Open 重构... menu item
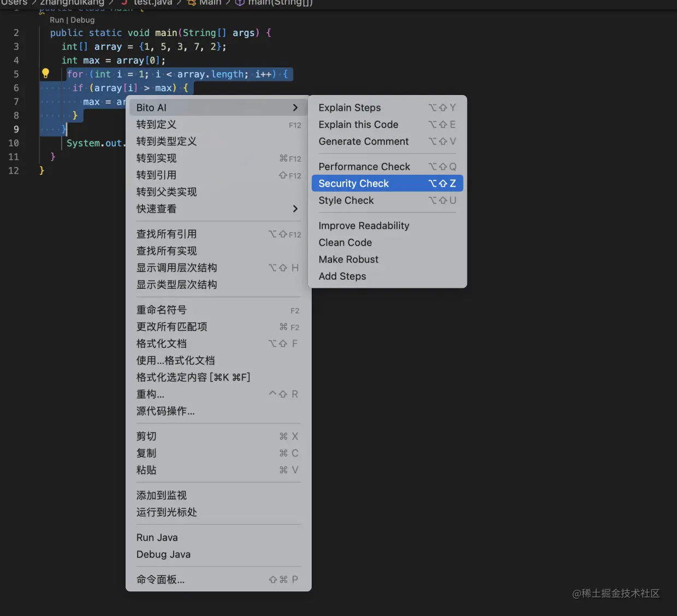Viewport: 677px width, 616px height. [x=218, y=394]
